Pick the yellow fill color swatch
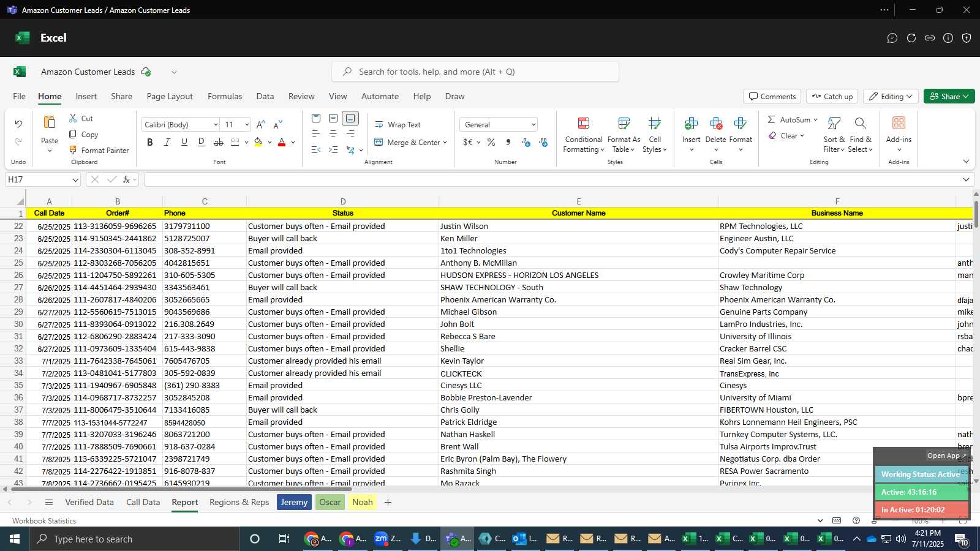The image size is (980, 551). (x=258, y=143)
